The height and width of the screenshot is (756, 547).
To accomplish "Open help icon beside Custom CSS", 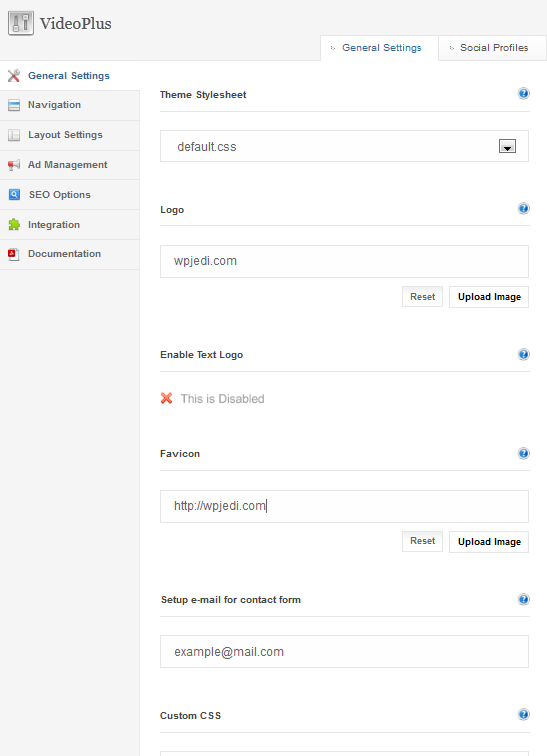I will point(523,715).
